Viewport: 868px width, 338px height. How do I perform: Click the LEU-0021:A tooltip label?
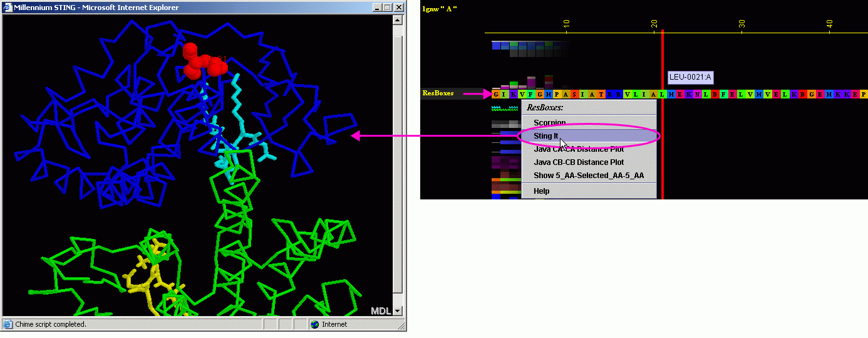(x=690, y=78)
